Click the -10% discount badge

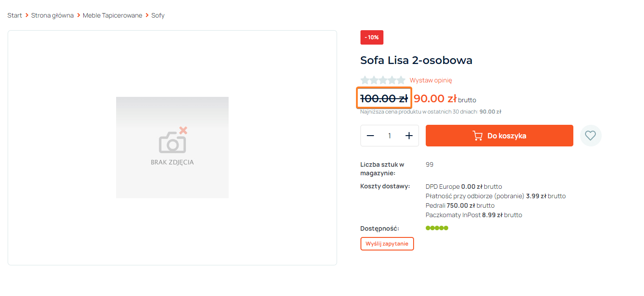pos(372,37)
